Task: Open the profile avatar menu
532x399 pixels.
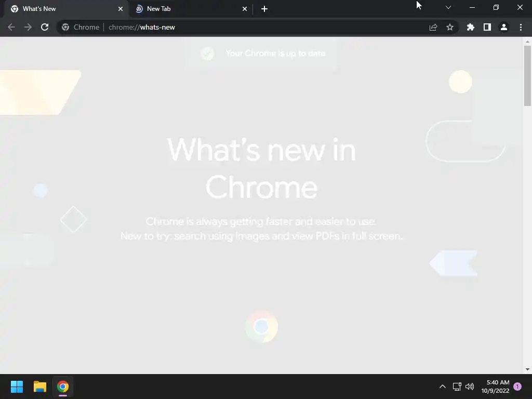Action: tap(504, 27)
